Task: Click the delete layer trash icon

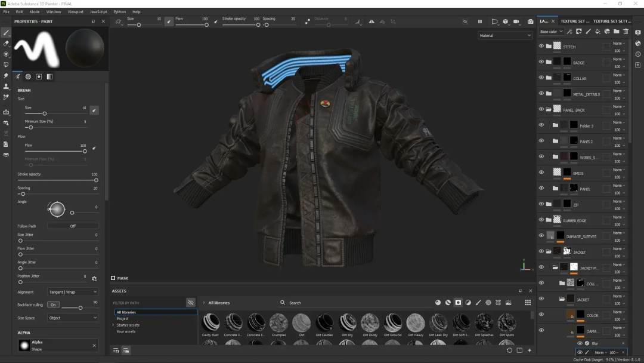Action: (626, 31)
